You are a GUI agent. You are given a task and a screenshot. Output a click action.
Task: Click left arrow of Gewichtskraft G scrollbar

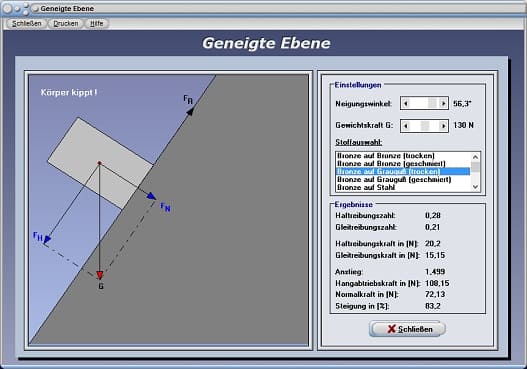pyautogui.click(x=406, y=126)
